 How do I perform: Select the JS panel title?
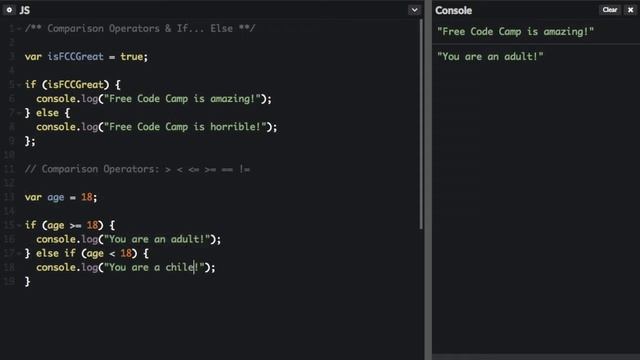coord(24,10)
